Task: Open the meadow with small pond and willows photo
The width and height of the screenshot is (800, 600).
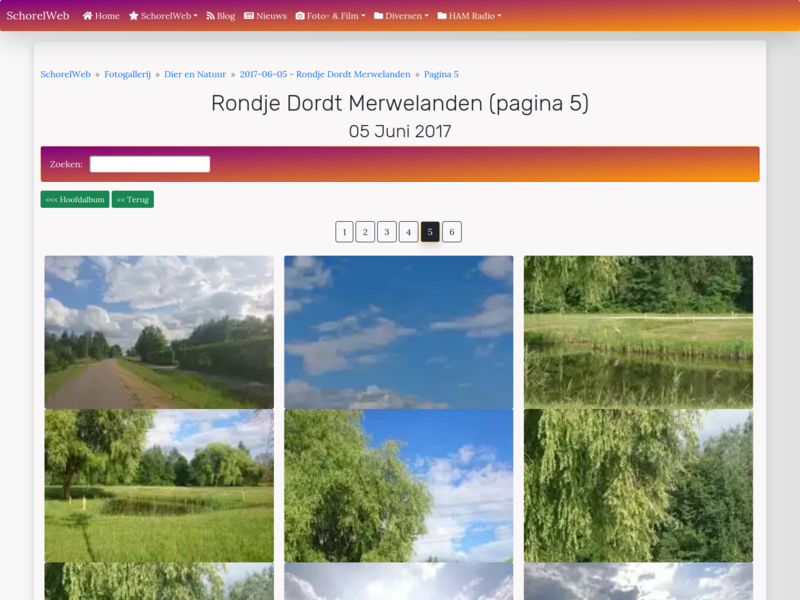Action: click(x=159, y=486)
